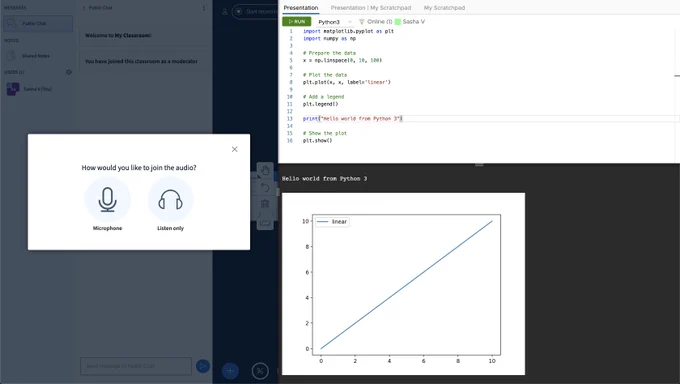This screenshot has width=680, height=384.
Task: Send the chat message
Action: coord(203,366)
